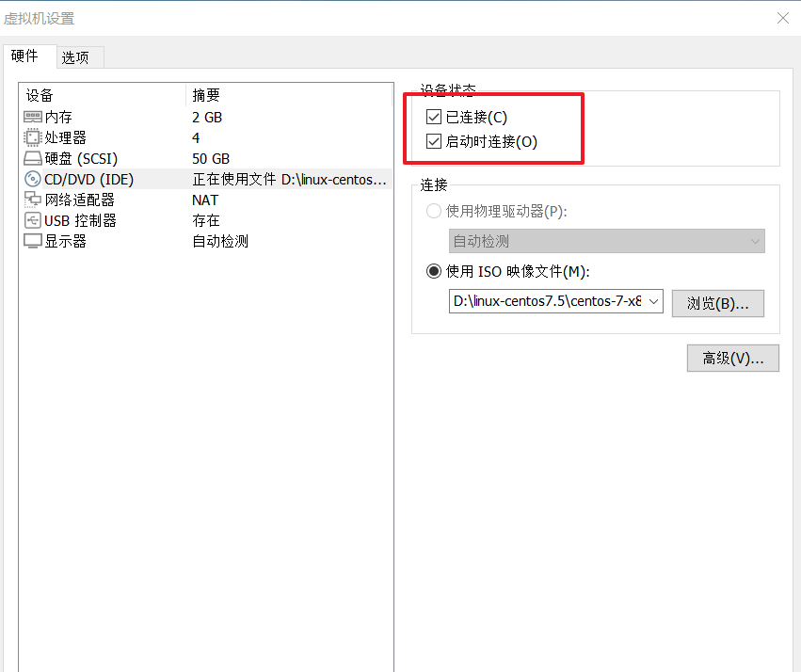Click the processor (处理器) chip icon
The image size is (801, 672).
(x=33, y=137)
